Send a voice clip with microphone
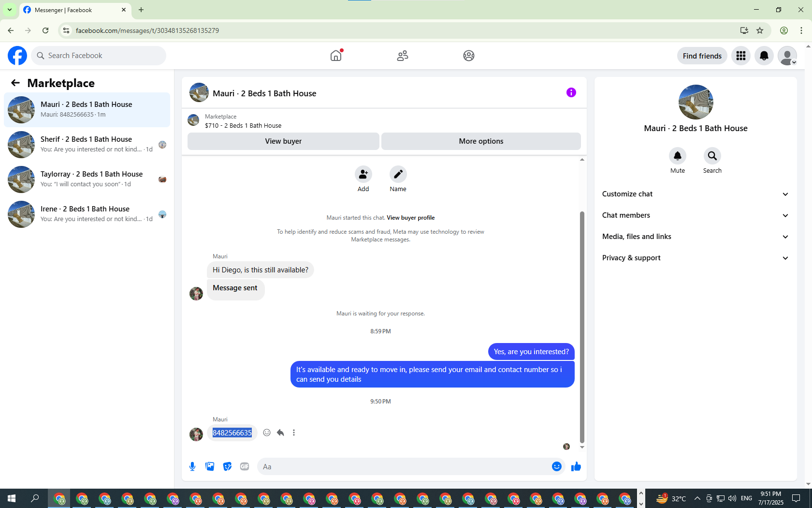Viewport: 812px width, 508px height. (192, 466)
